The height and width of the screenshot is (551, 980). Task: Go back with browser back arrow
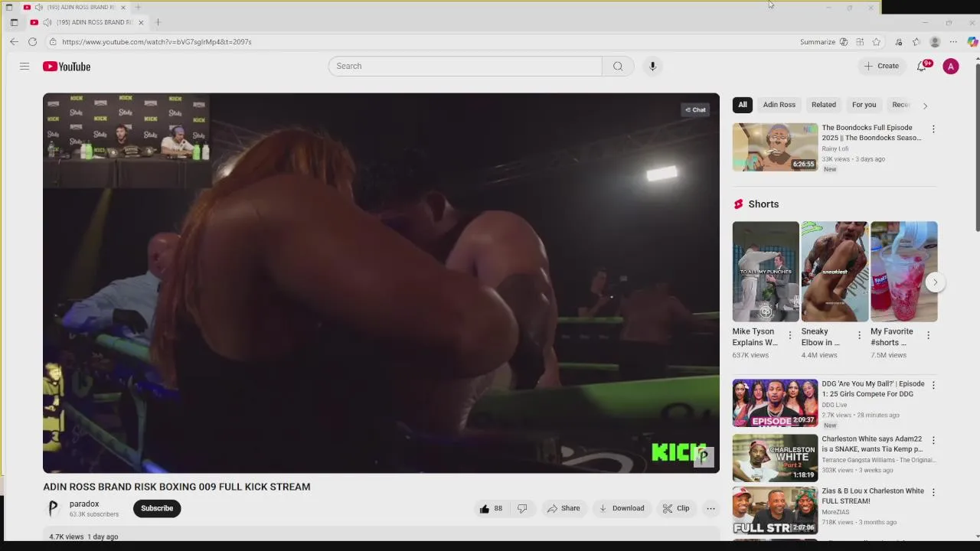pos(14,41)
